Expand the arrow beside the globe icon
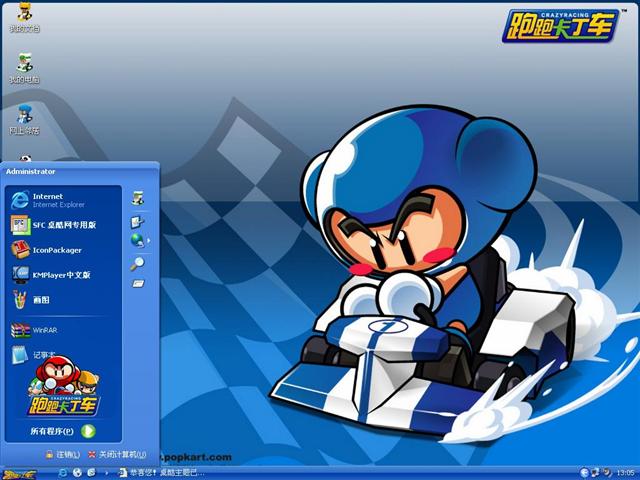640x480 pixels. pos(149,240)
